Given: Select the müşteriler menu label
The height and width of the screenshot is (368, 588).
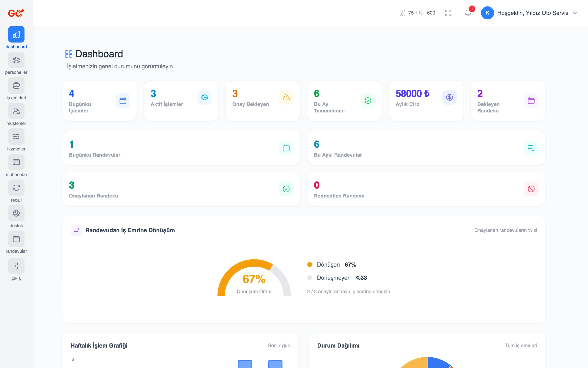Looking at the screenshot, I should pos(16,123).
